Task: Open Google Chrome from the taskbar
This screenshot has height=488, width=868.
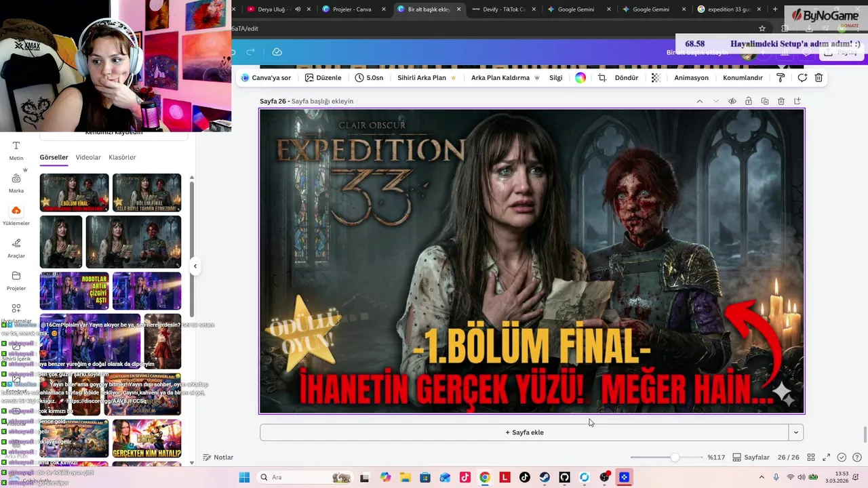Action: coord(485,477)
